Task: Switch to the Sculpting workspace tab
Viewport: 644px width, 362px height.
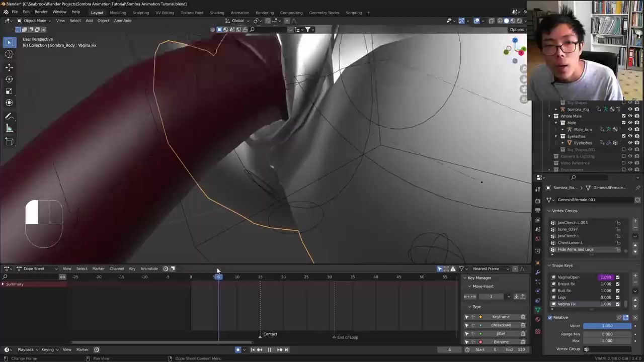Action: coord(140,13)
